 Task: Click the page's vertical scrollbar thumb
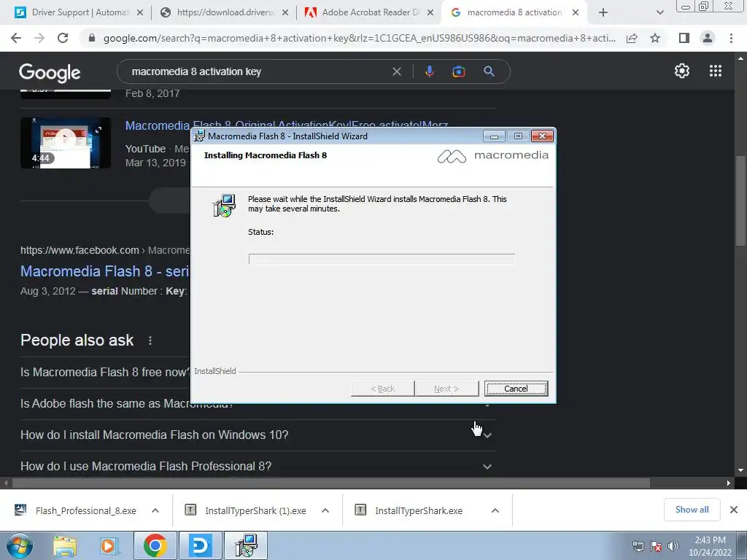click(x=741, y=200)
